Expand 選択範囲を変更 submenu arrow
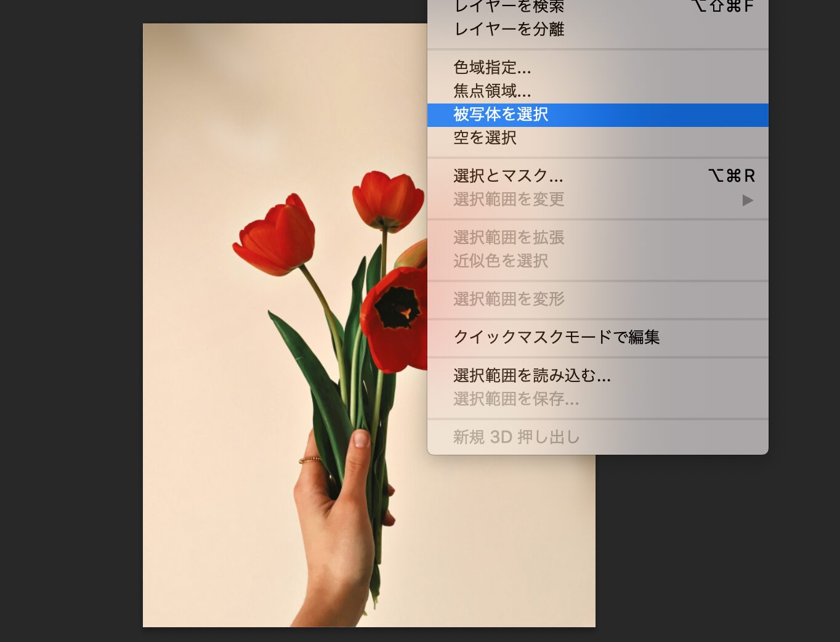The height and width of the screenshot is (642, 840). coord(747,200)
